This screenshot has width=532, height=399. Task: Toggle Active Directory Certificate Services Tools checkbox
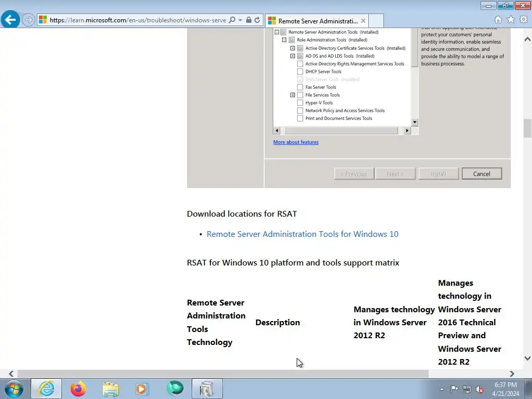(300, 48)
